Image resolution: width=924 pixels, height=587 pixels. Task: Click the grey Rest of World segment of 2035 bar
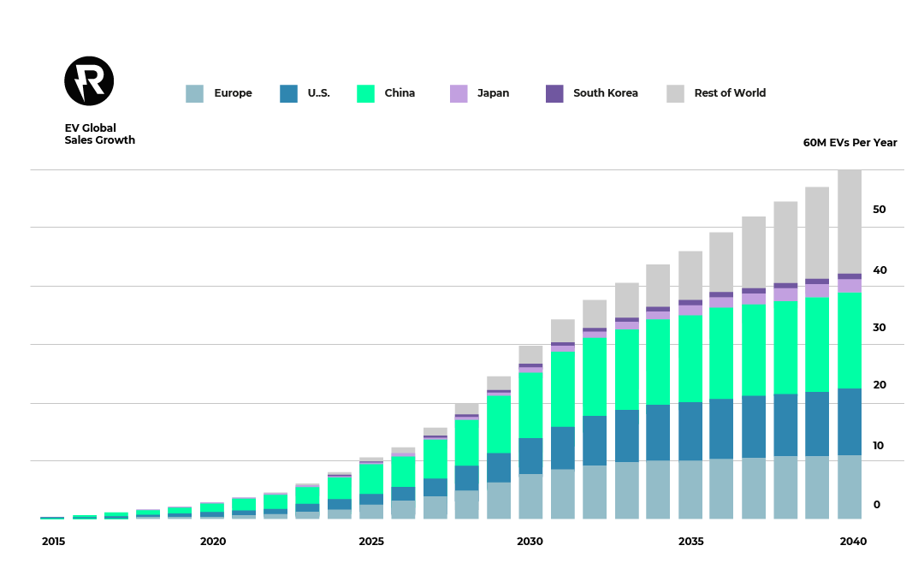coord(690,276)
